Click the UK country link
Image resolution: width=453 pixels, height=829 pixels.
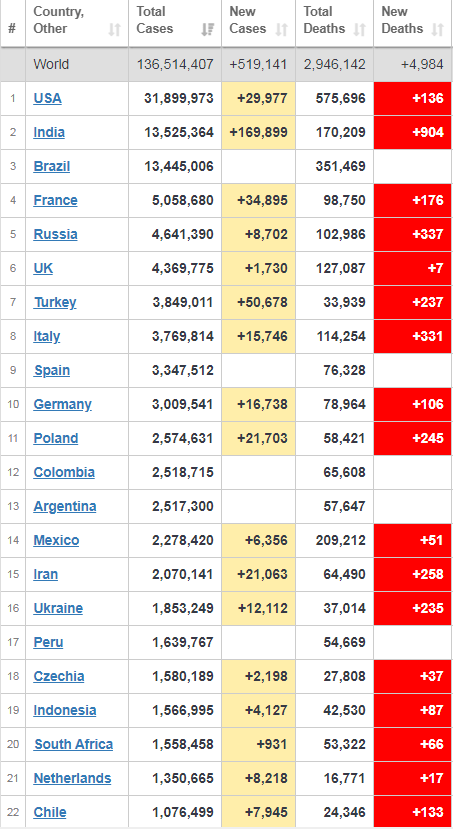point(43,268)
